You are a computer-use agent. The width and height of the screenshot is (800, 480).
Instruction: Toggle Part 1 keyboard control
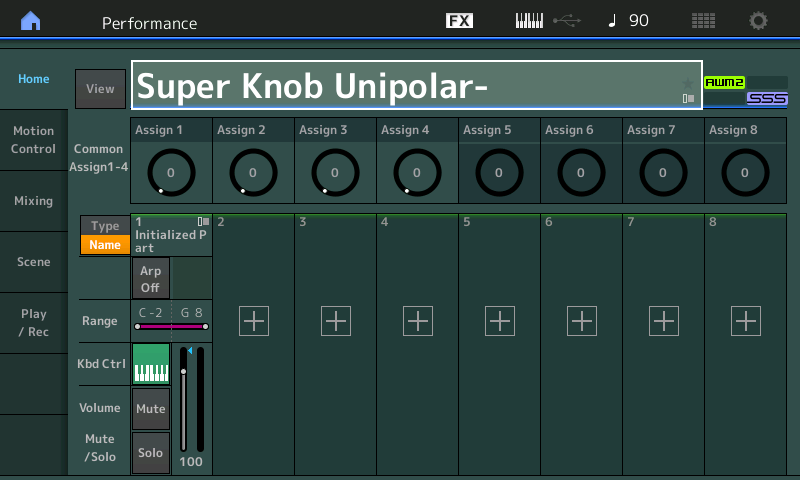coord(151,364)
